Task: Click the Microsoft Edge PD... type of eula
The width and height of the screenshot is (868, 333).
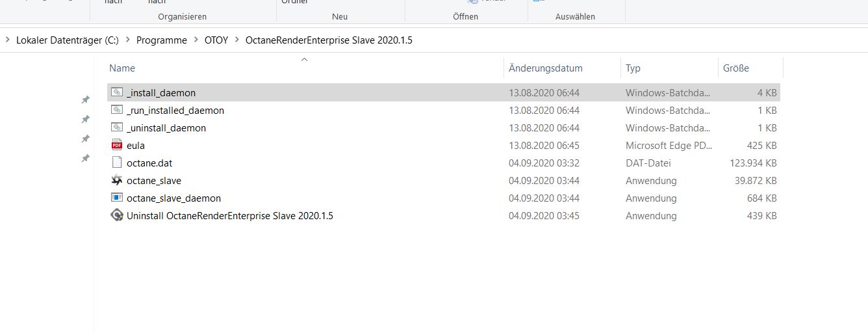Action: click(x=669, y=146)
